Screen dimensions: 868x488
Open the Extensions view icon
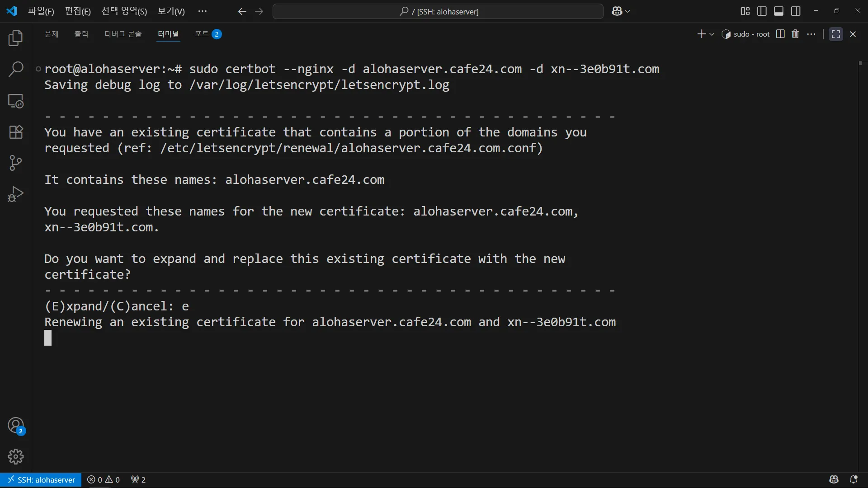tap(16, 132)
